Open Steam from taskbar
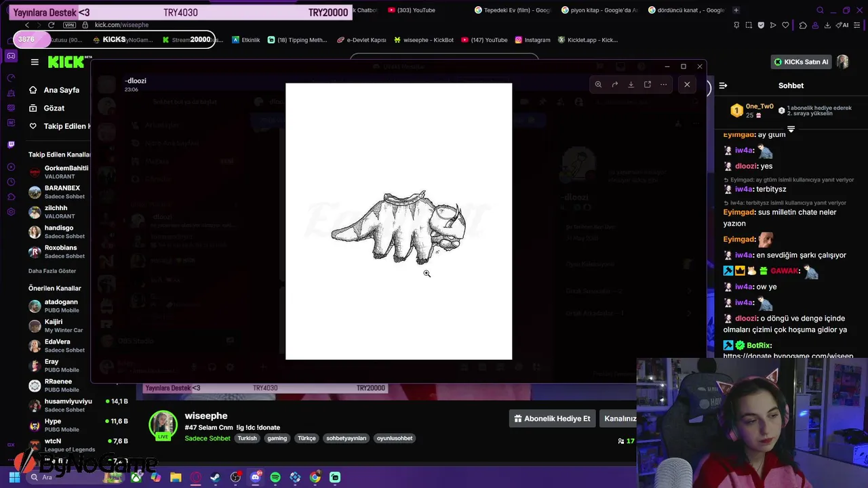The image size is (868, 488). 216,477
